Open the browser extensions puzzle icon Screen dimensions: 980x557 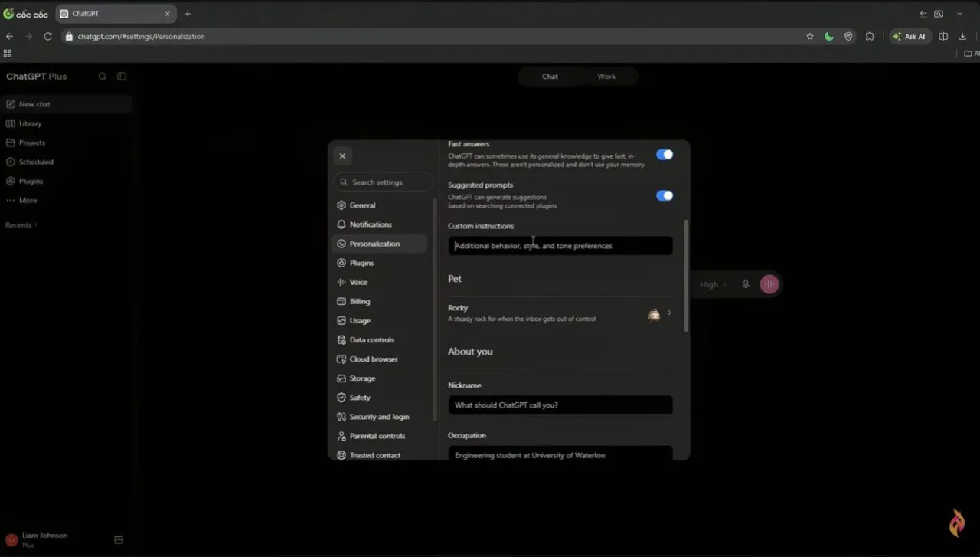point(870,36)
